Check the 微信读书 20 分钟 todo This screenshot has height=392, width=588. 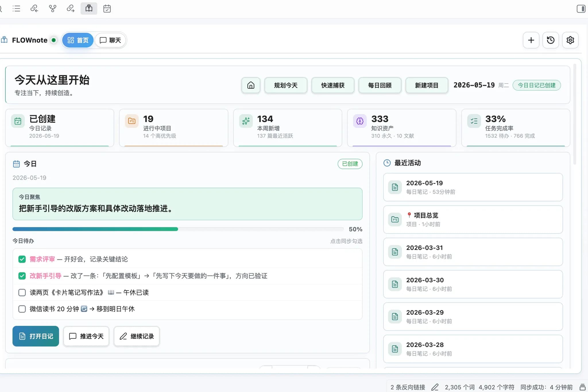(22, 309)
